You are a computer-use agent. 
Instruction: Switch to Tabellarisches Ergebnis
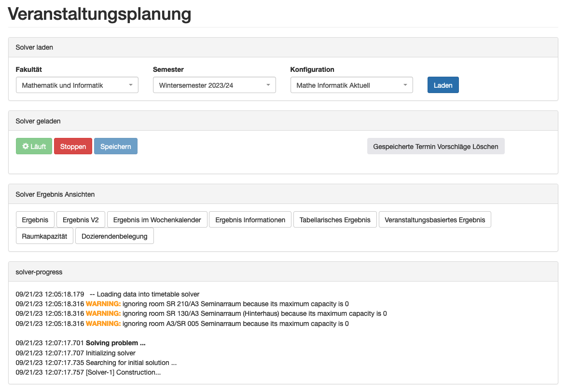coord(335,220)
